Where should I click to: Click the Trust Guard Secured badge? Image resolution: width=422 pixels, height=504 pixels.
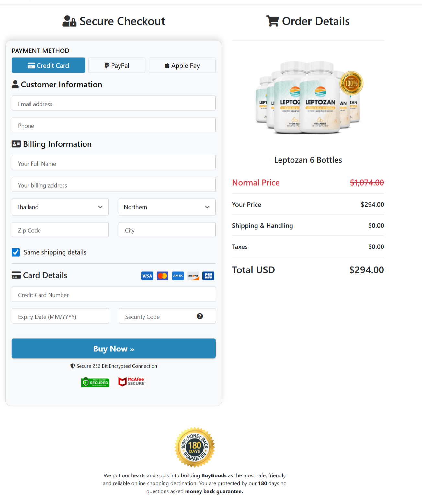[x=95, y=382]
